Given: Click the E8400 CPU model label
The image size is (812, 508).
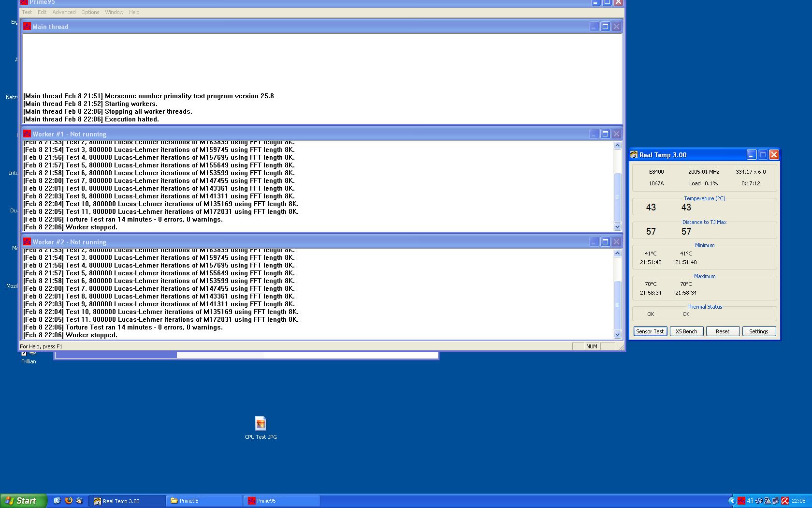Looking at the screenshot, I should pos(656,172).
